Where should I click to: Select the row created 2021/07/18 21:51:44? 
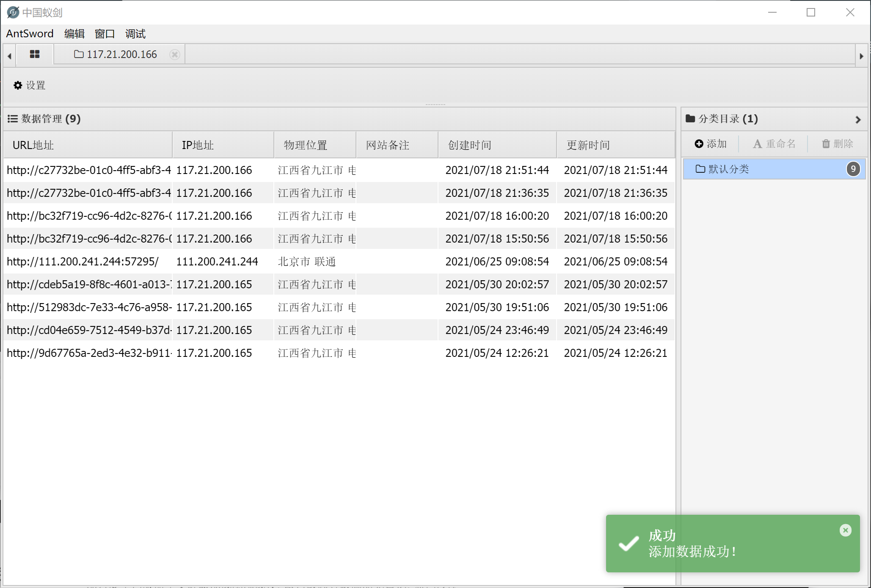pos(339,170)
